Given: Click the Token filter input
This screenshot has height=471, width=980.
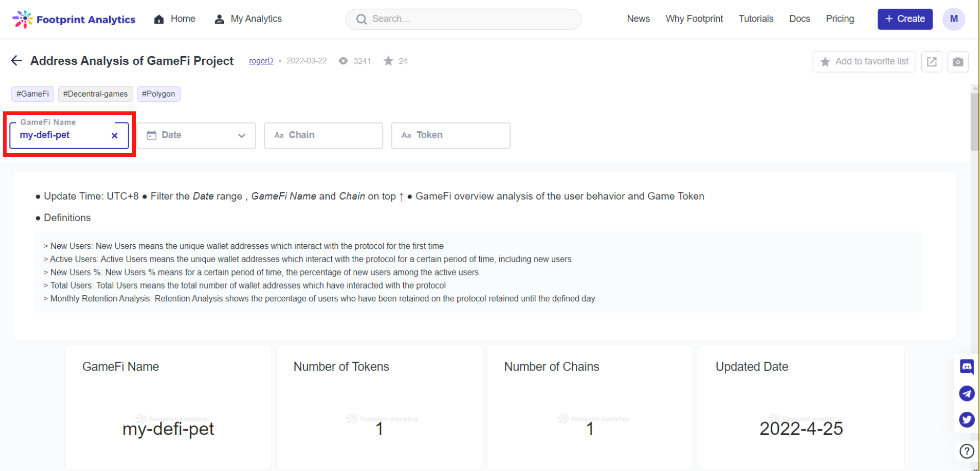Looking at the screenshot, I should click(451, 135).
